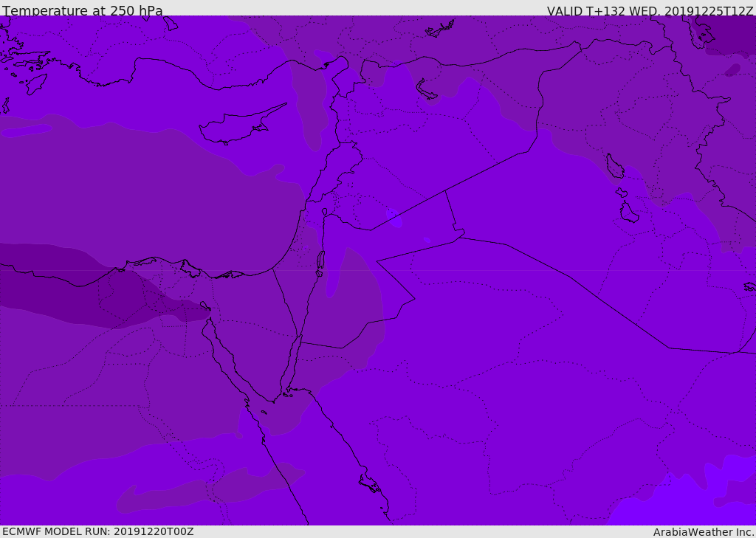The image size is (756, 538).
Task: Click the 'Temperature at 250 hPa' title text
Action: [x=83, y=10]
